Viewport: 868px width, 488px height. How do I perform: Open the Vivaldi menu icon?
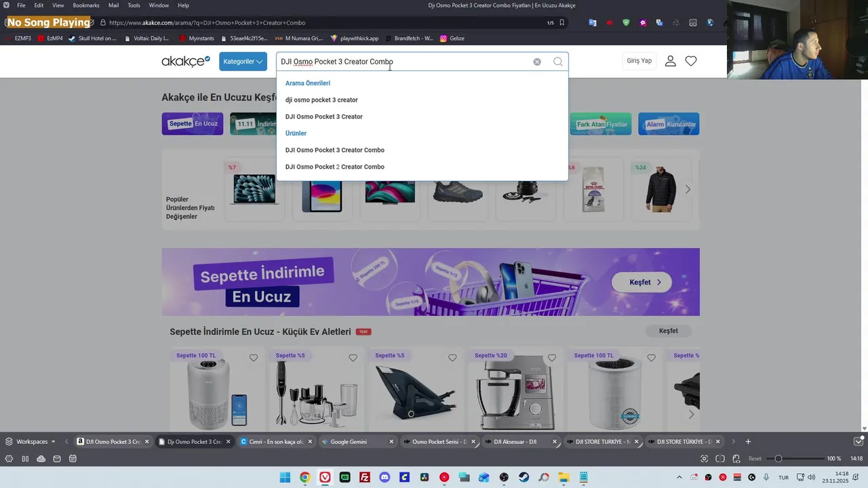pyautogui.click(x=6, y=5)
